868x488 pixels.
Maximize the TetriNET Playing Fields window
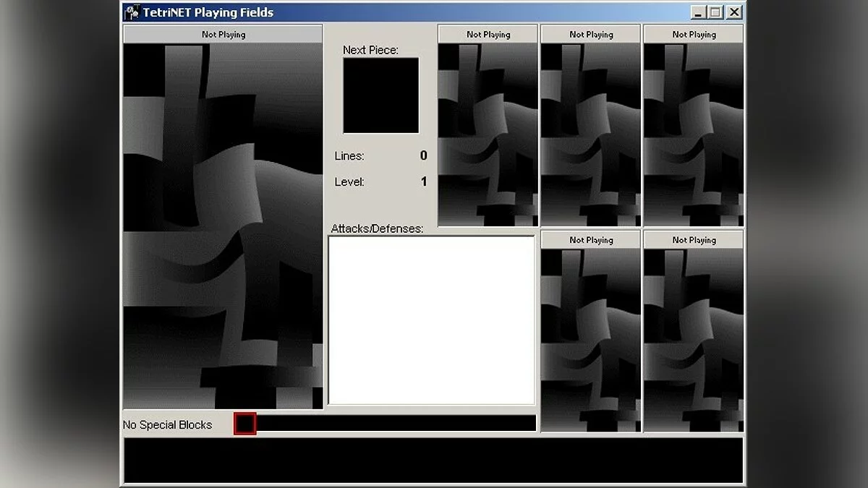[715, 12]
